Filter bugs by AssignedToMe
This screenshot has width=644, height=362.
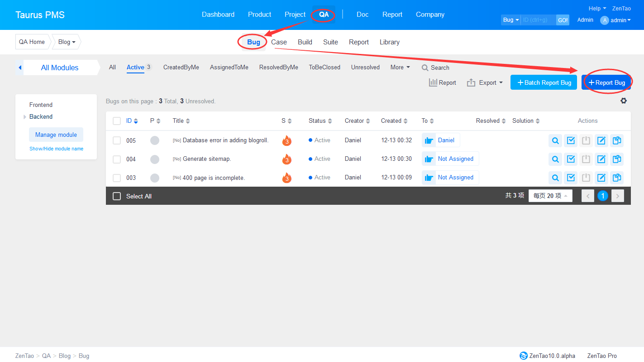pos(229,67)
